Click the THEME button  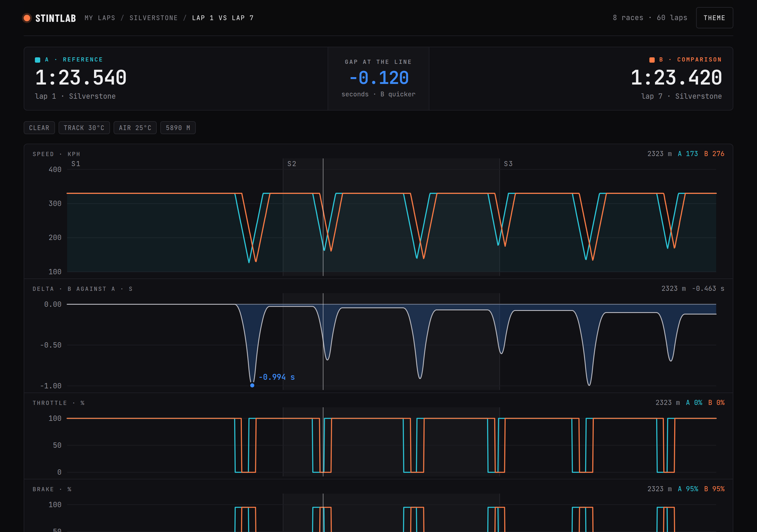coord(714,18)
